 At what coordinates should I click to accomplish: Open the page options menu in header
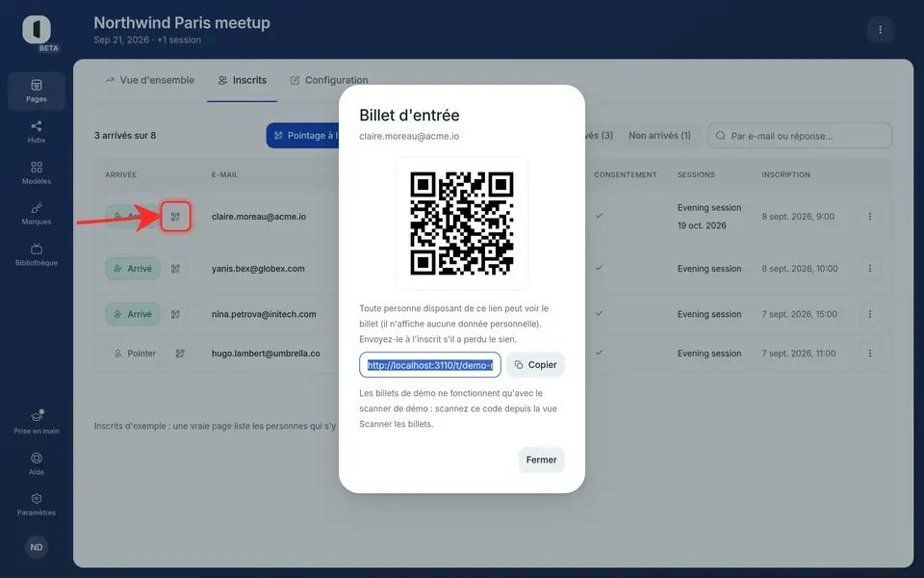tap(880, 30)
